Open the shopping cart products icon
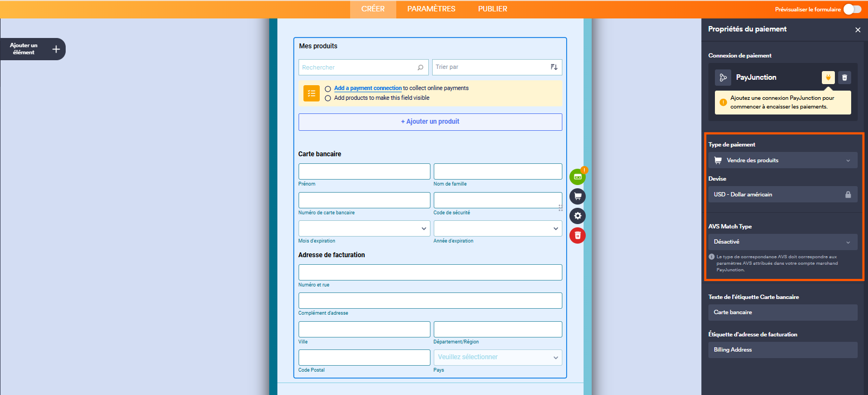Viewport: 868px width, 395px height. pyautogui.click(x=578, y=196)
